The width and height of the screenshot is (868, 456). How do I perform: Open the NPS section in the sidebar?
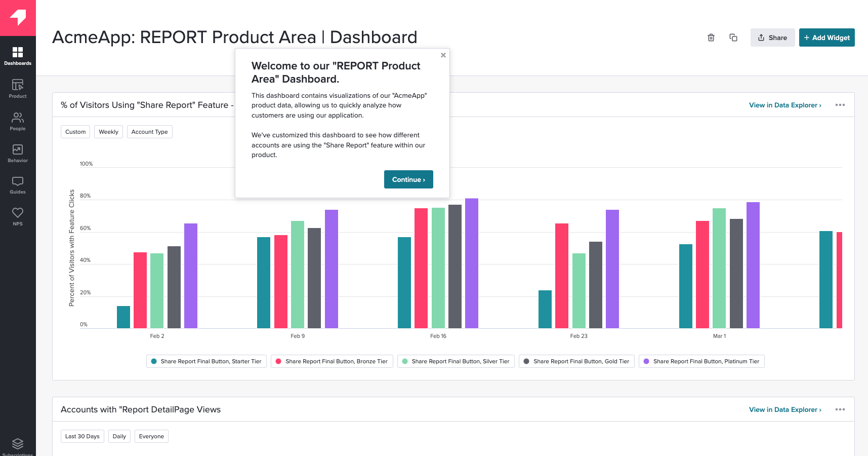click(18, 216)
